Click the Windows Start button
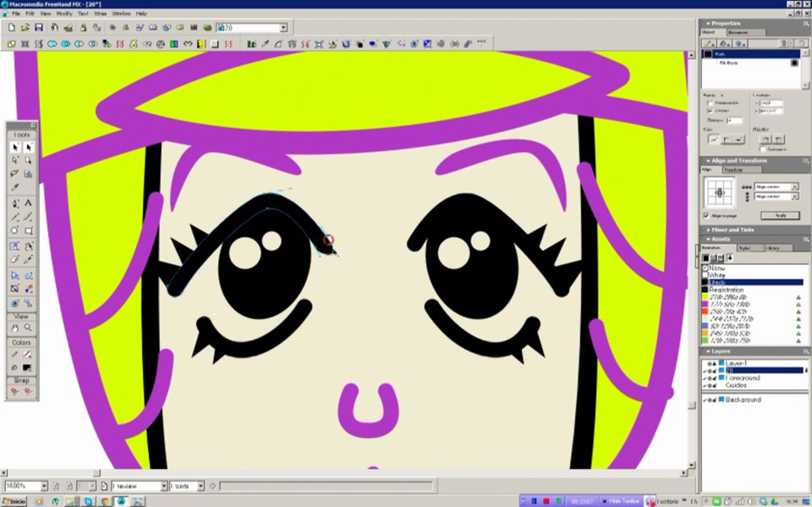This screenshot has width=812, height=507. pyautogui.click(x=14, y=501)
